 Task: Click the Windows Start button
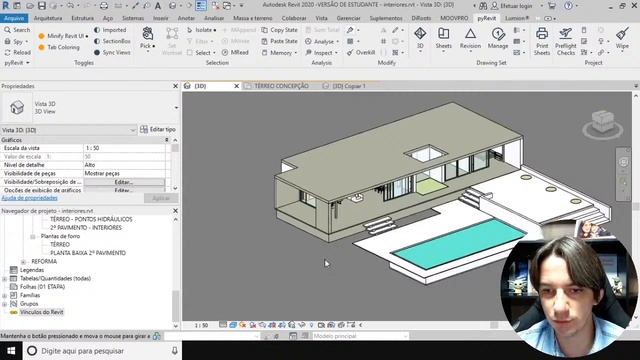pyautogui.click(x=11, y=351)
